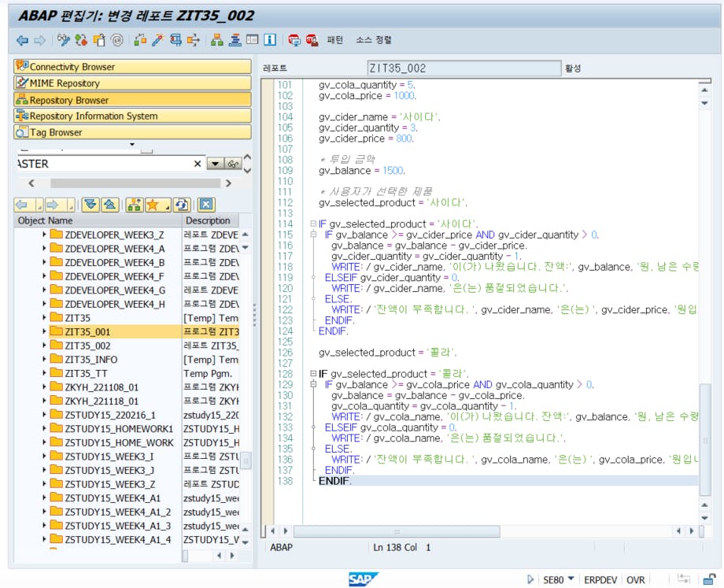Open the Display Object List hierarchy icon
The height and width of the screenshot is (588, 724).
click(x=216, y=39)
